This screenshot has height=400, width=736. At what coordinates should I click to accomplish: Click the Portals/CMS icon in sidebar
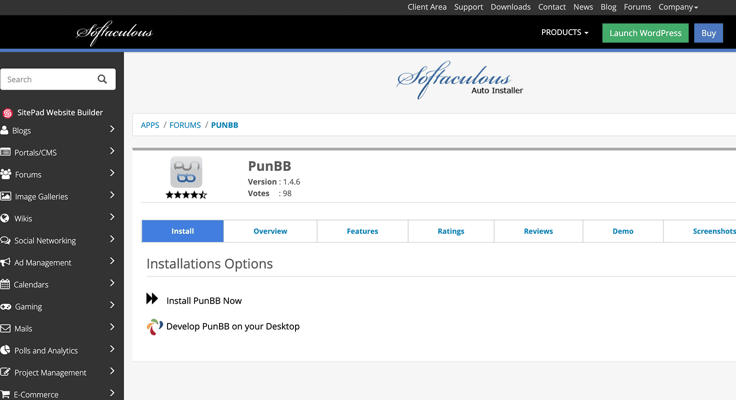[6, 152]
